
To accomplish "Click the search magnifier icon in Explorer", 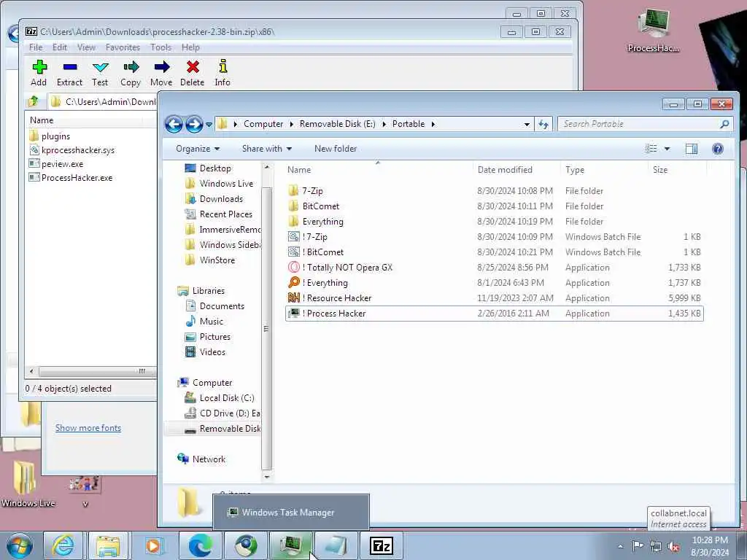I will tap(724, 124).
